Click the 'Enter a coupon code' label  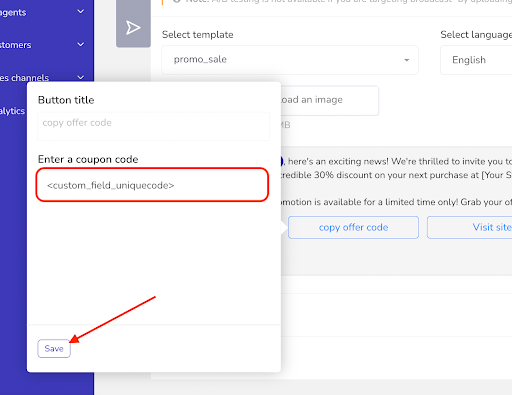click(88, 159)
